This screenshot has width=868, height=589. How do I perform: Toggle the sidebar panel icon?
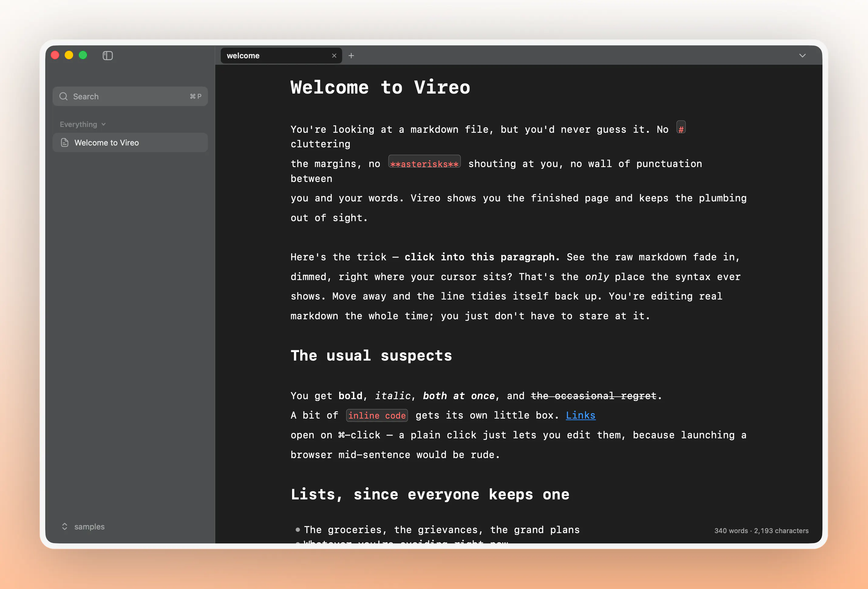pos(107,56)
